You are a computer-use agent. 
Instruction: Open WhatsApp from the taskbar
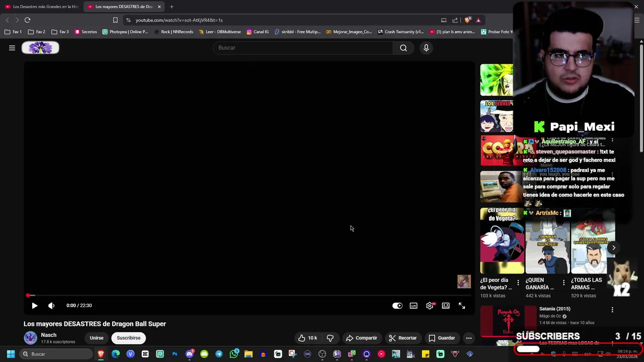pos(233,354)
